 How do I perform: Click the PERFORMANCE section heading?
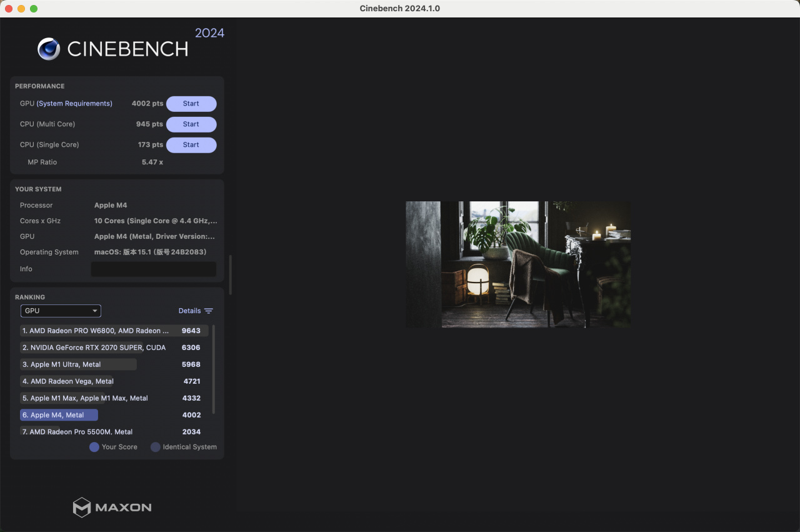(x=40, y=86)
